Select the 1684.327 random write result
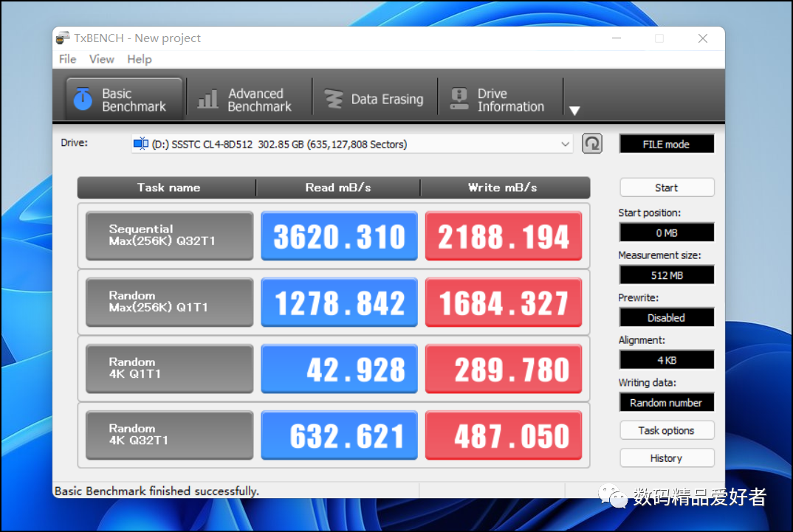793x532 pixels. point(504,302)
